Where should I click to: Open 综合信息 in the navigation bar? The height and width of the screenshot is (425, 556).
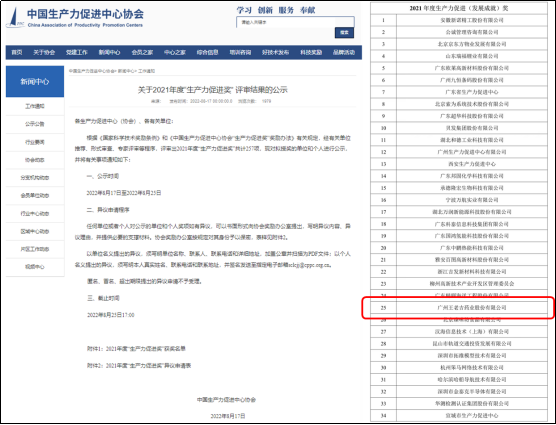pyautogui.click(x=207, y=52)
